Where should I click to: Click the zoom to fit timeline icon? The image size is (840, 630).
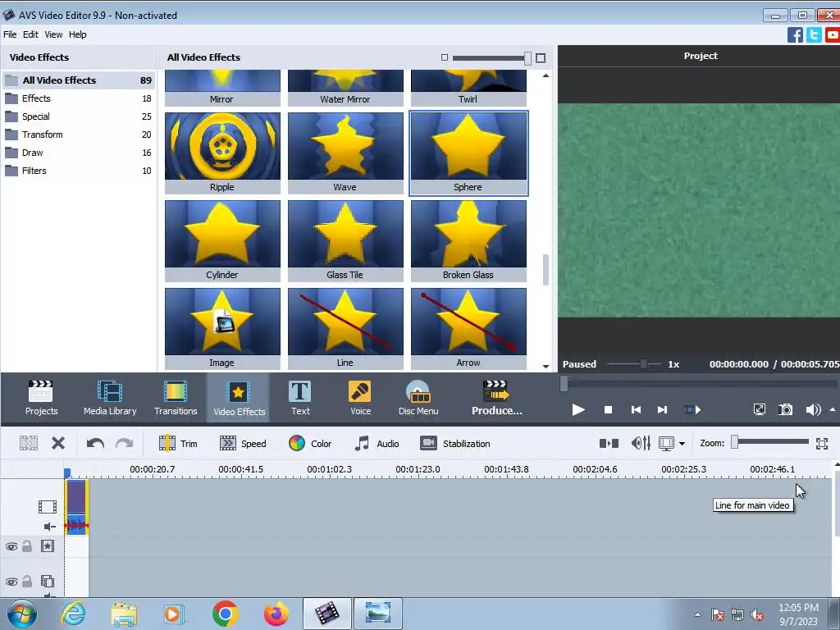coord(822,444)
